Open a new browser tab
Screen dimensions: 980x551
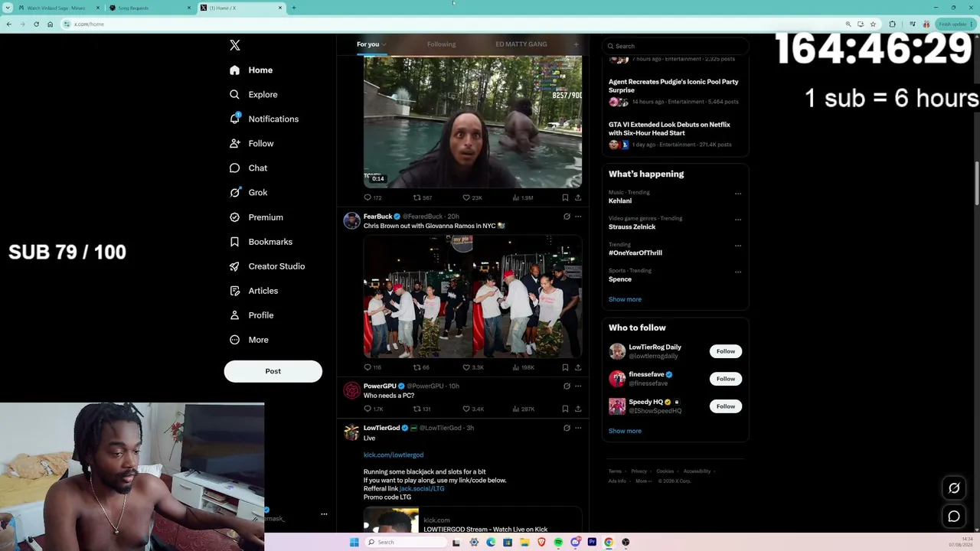[294, 8]
